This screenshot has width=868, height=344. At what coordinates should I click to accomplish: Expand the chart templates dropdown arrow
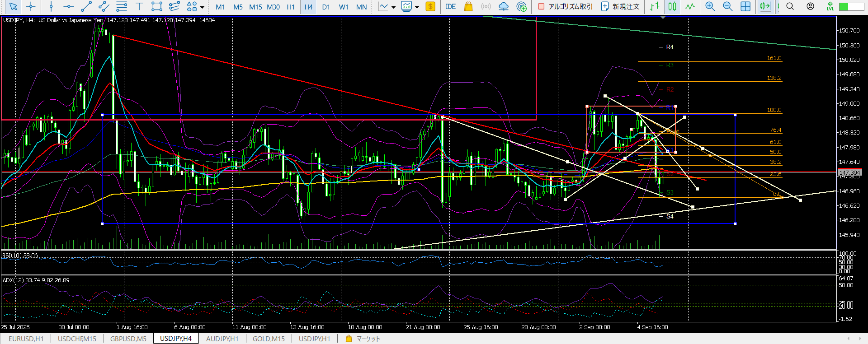pyautogui.click(x=417, y=7)
